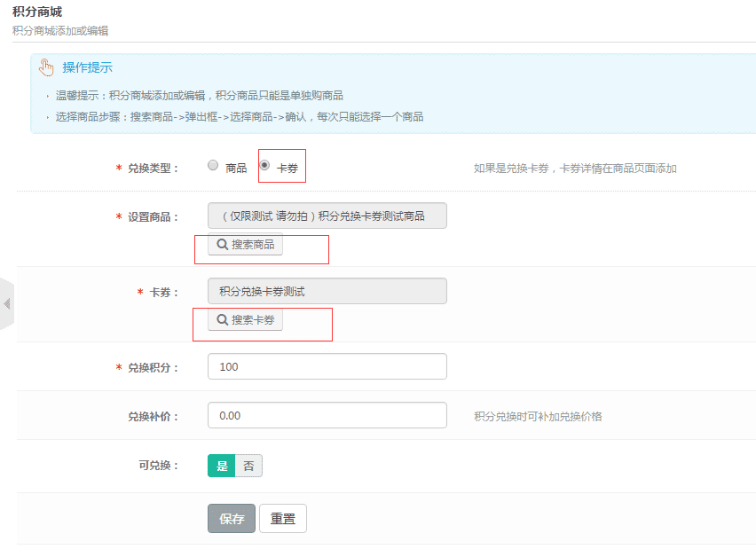Click the 操作提示 heading text
This screenshot has height=557, width=756.
87,68
